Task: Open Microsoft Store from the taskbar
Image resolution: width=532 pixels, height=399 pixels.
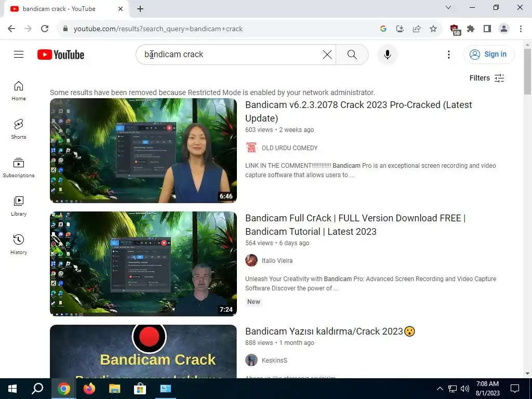Action: [x=140, y=389]
